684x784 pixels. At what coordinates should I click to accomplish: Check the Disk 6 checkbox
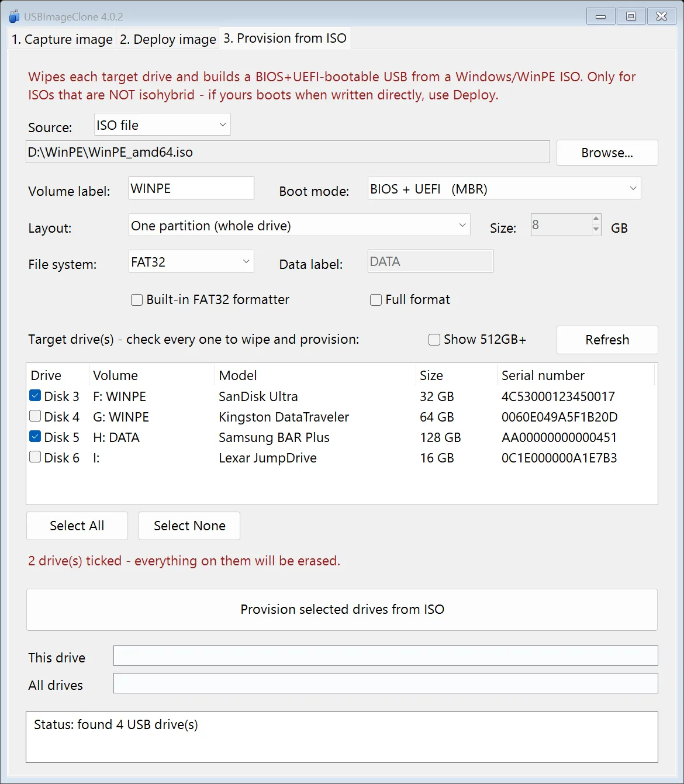pos(35,457)
